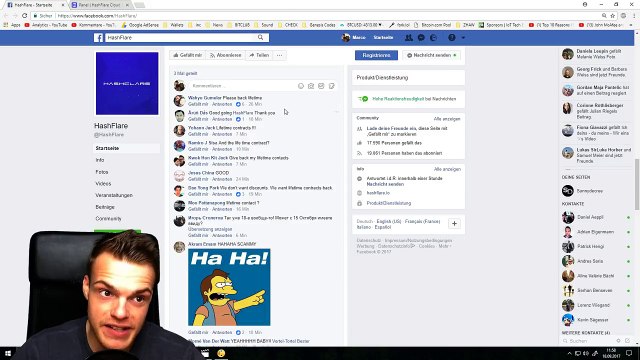The image size is (640, 360).
Task: Add a sticker to the comment
Action: click(331, 86)
